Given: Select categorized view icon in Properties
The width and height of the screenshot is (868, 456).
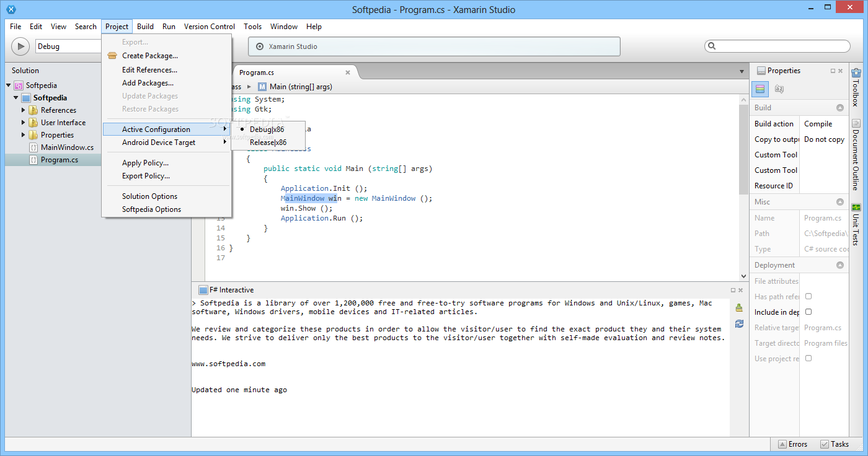Looking at the screenshot, I should pos(761,89).
